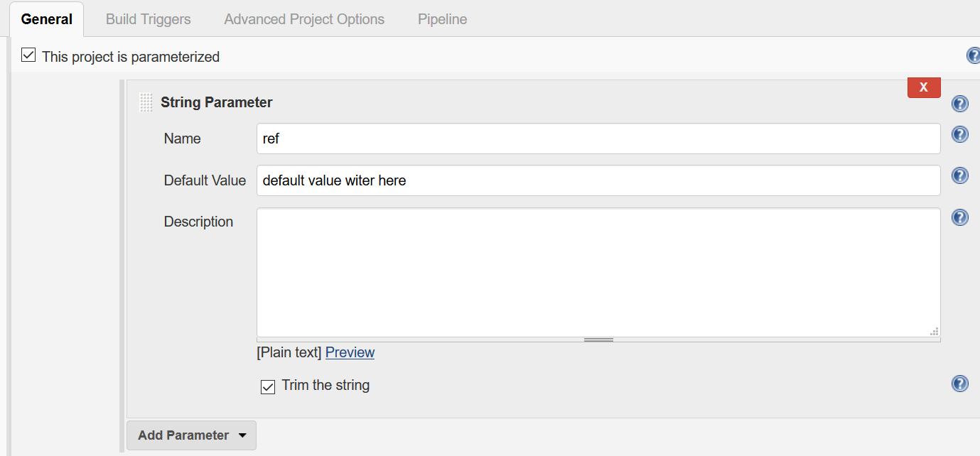Show help for Trim the string option

[959, 384]
